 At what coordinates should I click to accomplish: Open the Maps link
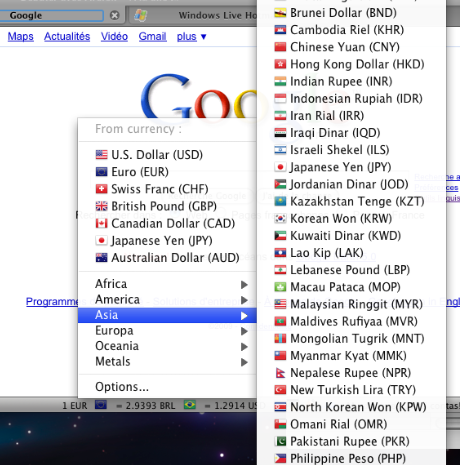[x=21, y=36]
